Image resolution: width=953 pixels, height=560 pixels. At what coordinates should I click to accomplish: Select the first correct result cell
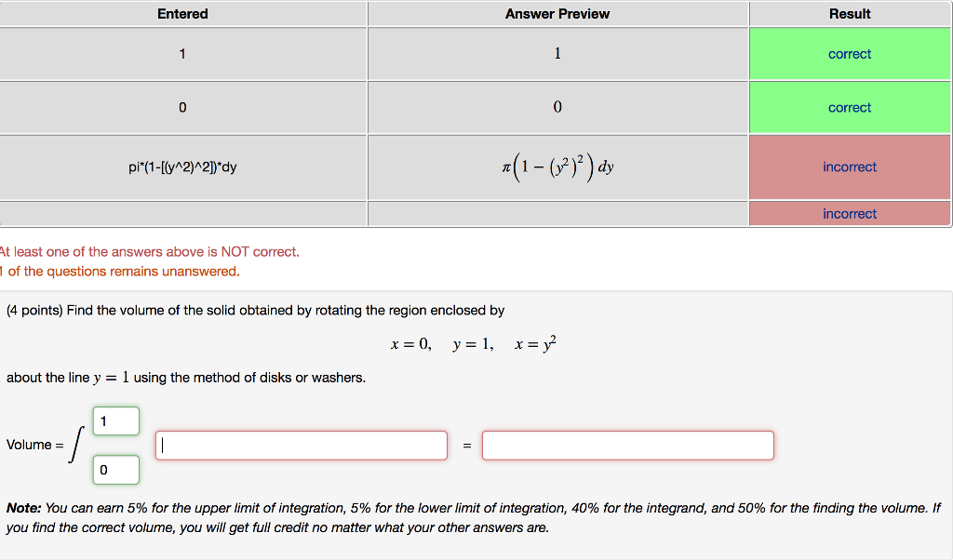pos(849,54)
